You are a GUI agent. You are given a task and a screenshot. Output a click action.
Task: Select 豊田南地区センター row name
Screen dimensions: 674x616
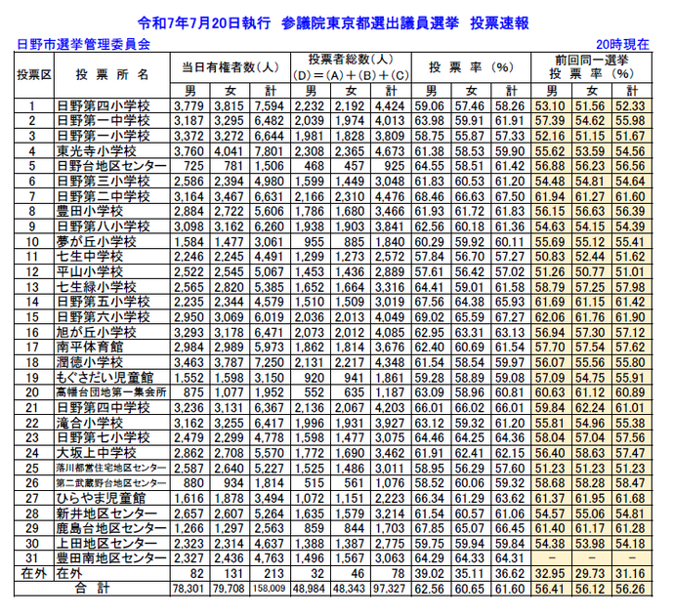111,558
